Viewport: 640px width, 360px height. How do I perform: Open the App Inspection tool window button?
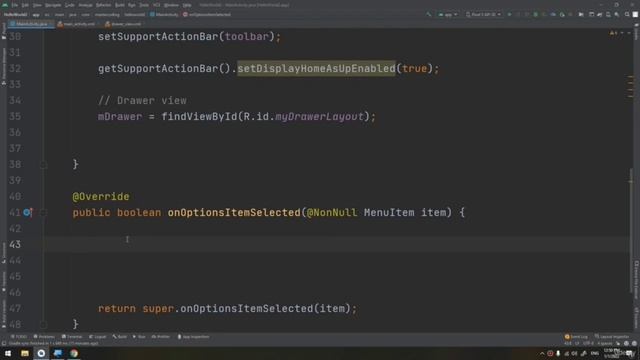click(x=193, y=337)
